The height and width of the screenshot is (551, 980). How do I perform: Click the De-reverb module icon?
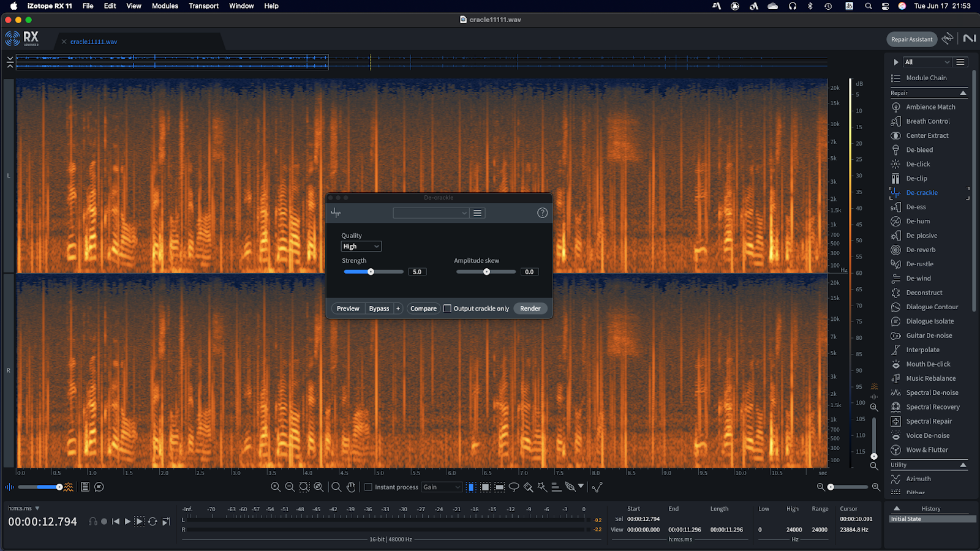coord(895,250)
